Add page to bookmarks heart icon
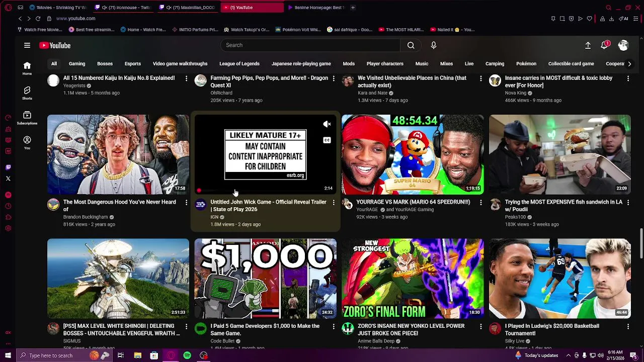Image resolution: width=644 pixels, height=362 pixels. 589,19
